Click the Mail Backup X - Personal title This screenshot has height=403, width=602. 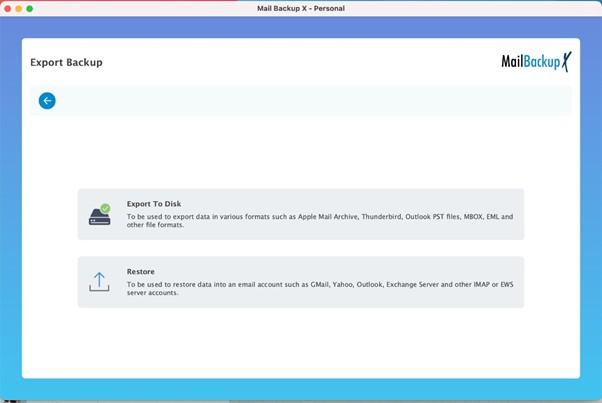pos(301,8)
